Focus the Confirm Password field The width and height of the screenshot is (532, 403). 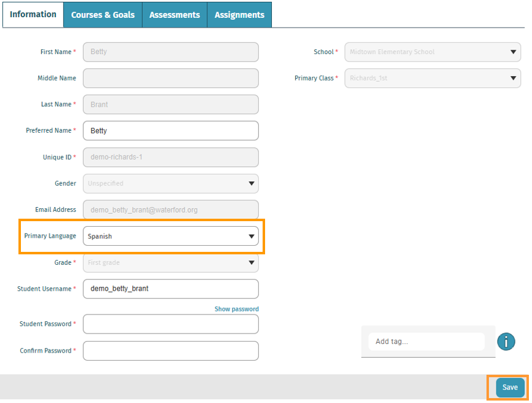tap(170, 350)
